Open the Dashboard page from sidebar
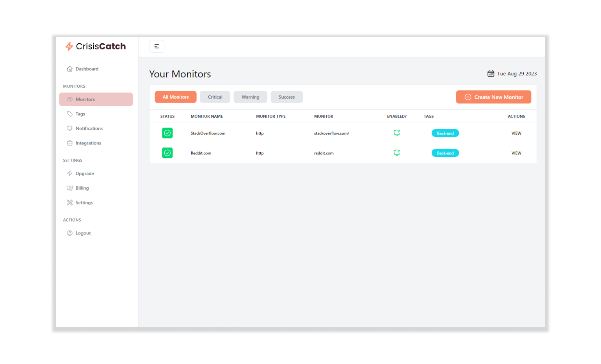 click(87, 69)
